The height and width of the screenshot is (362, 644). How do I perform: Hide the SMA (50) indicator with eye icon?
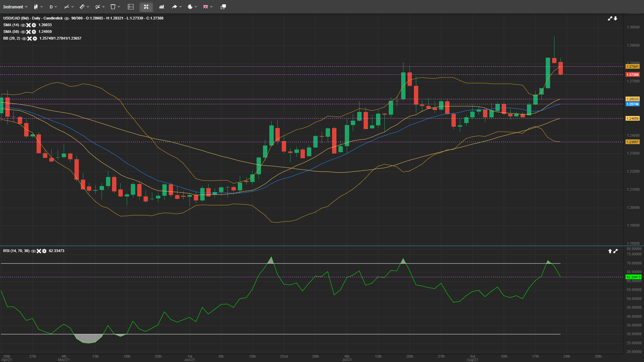click(x=23, y=32)
